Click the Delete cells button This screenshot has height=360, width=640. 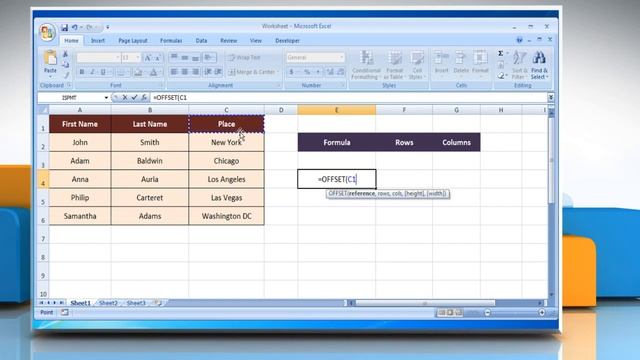point(461,63)
